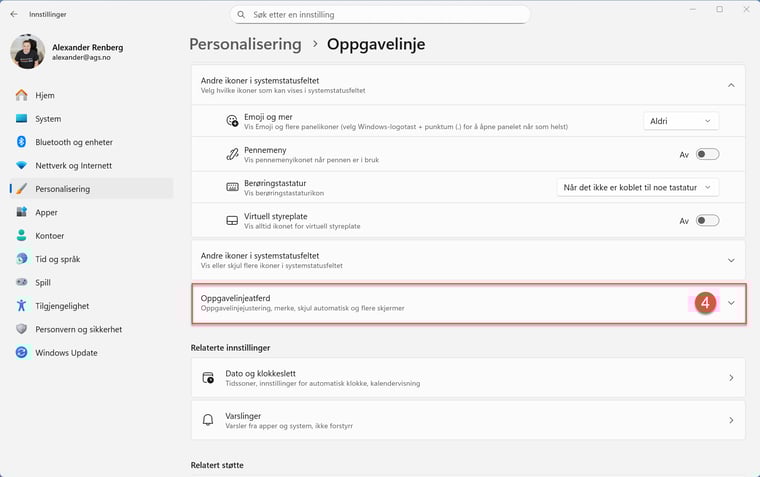
Task: Open System settings page
Action: pos(92,118)
